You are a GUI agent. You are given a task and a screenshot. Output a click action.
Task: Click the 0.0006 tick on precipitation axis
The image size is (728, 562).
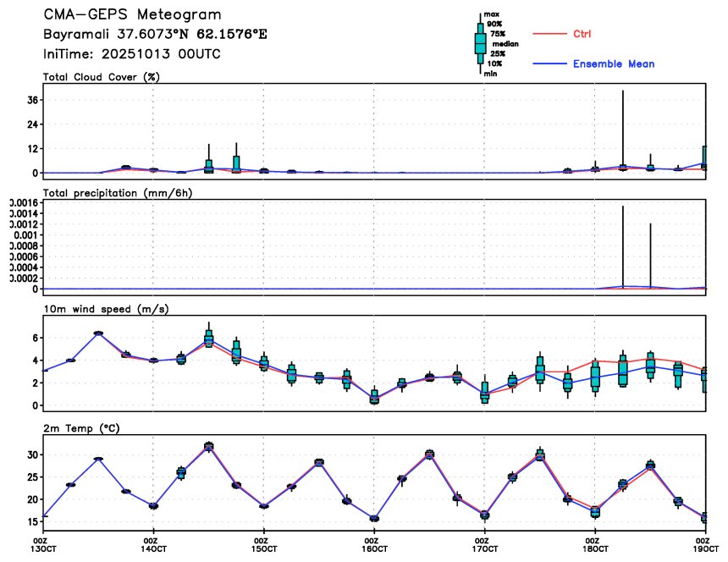tap(23, 256)
